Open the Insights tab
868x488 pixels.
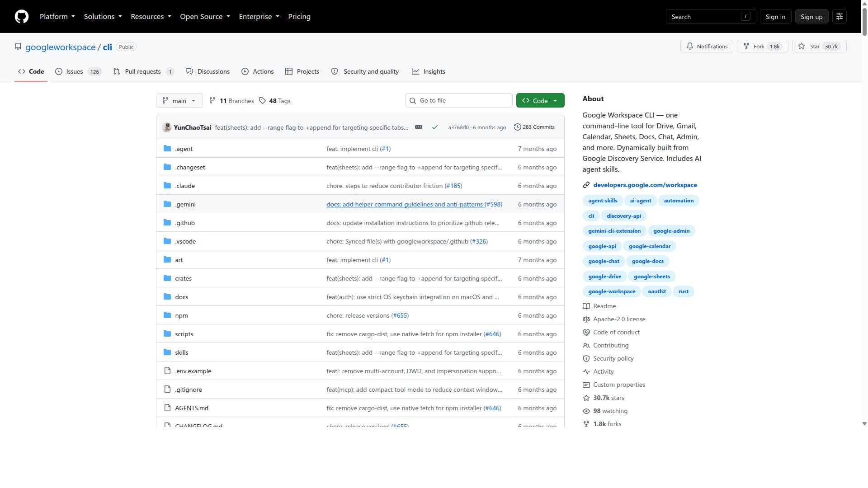tap(428, 72)
